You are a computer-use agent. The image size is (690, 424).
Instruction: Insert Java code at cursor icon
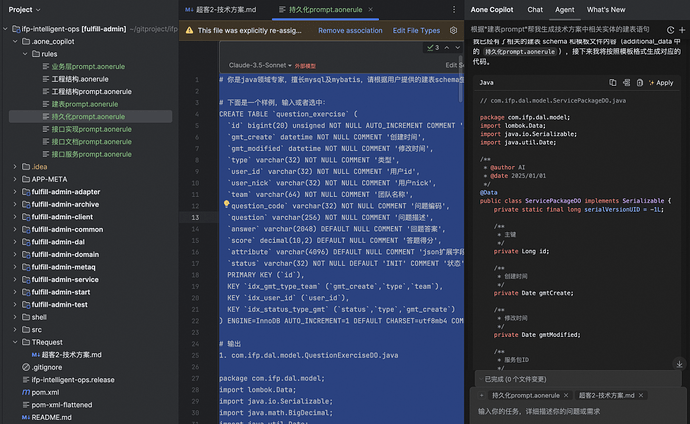click(627, 83)
